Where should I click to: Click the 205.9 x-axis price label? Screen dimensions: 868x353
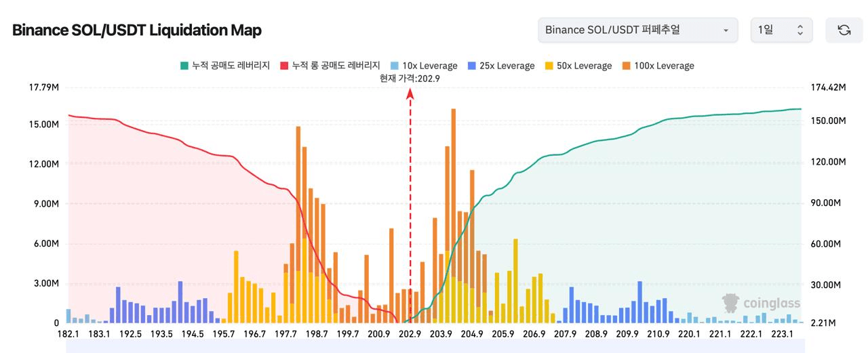coord(503,334)
